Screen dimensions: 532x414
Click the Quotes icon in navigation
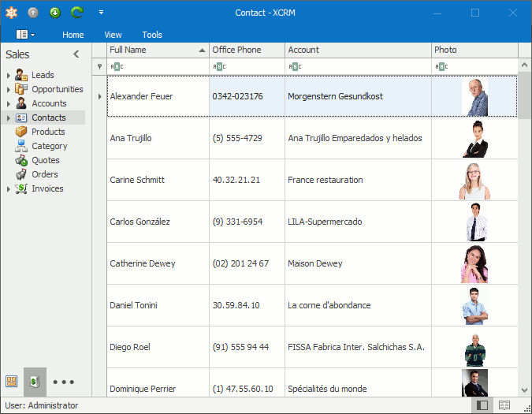pyautogui.click(x=21, y=160)
